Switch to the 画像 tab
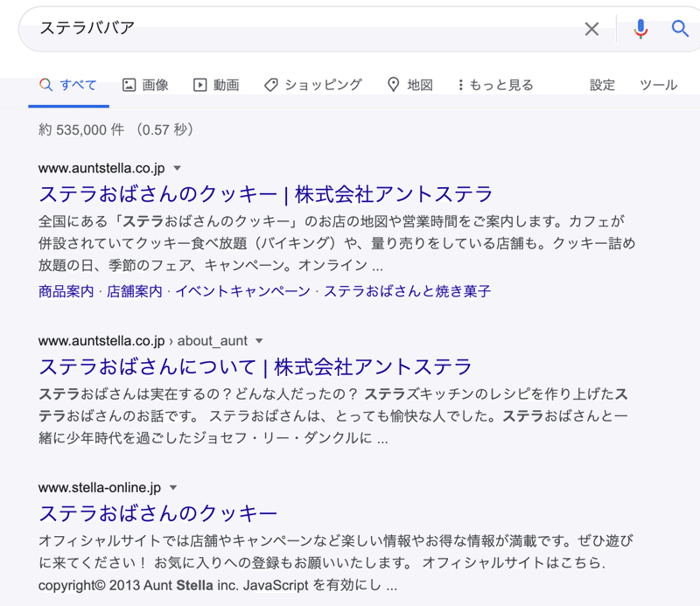The width and height of the screenshot is (700, 606). [x=145, y=85]
